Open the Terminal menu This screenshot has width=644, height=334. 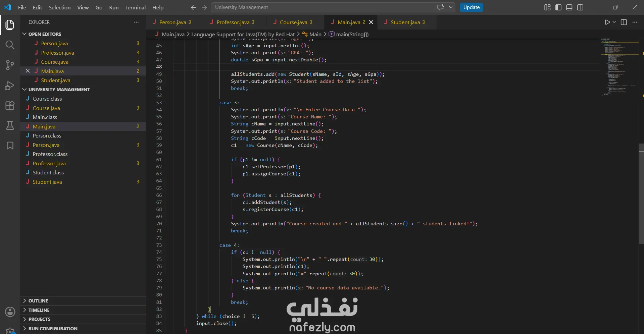point(136,7)
